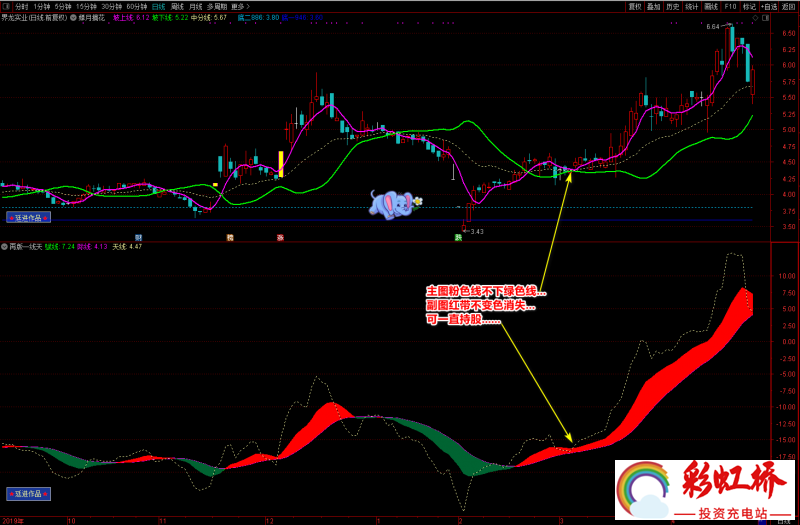Select the 月线 monthly chart tab
800x525 pixels.
[195, 7]
